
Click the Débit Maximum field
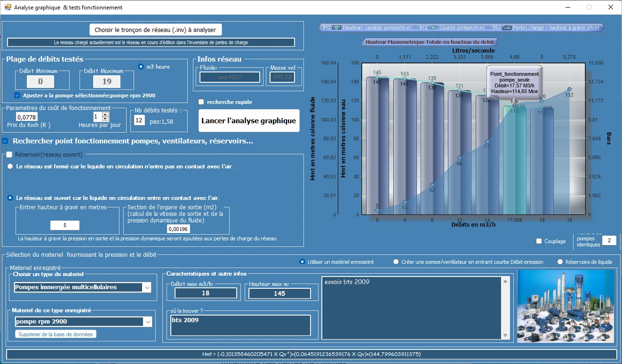(106, 82)
